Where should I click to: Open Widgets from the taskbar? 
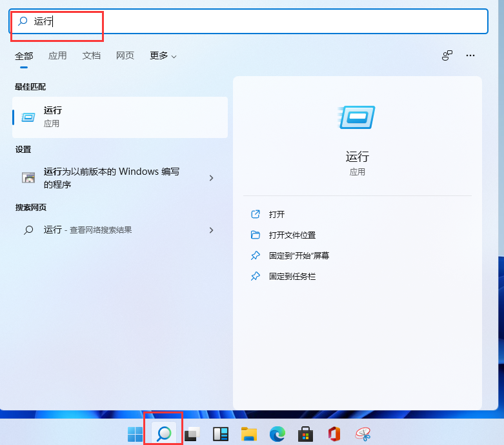pyautogui.click(x=221, y=434)
